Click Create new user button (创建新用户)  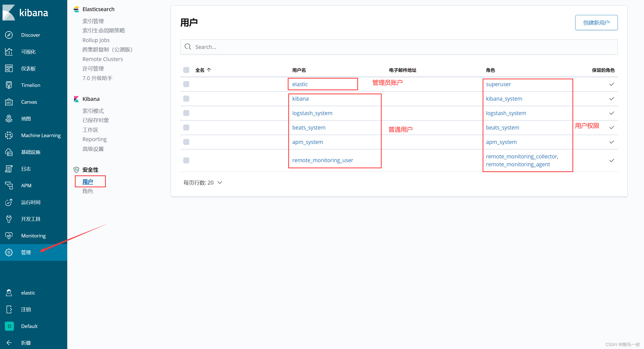pos(596,23)
